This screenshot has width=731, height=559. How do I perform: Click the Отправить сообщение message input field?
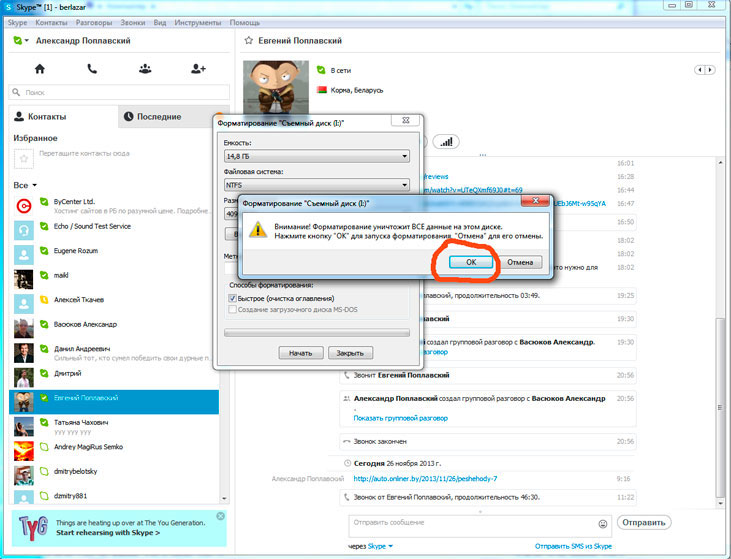[470, 523]
